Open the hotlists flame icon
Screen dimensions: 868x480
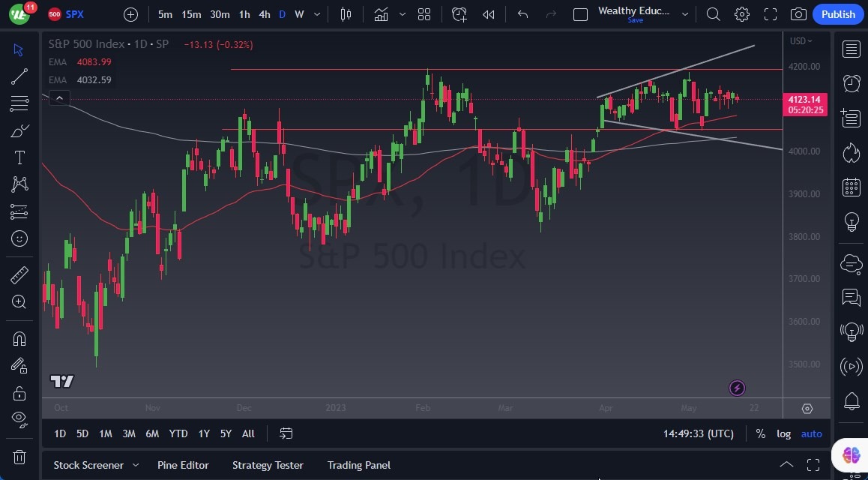(852, 152)
